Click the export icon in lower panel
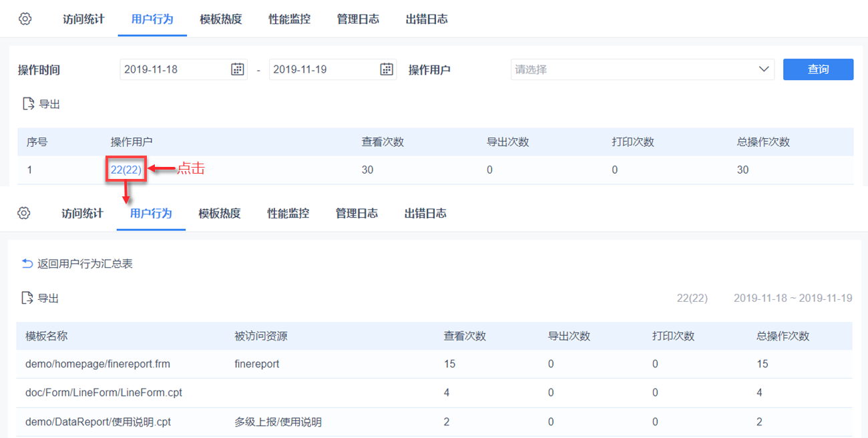868x438 pixels. [x=27, y=298]
